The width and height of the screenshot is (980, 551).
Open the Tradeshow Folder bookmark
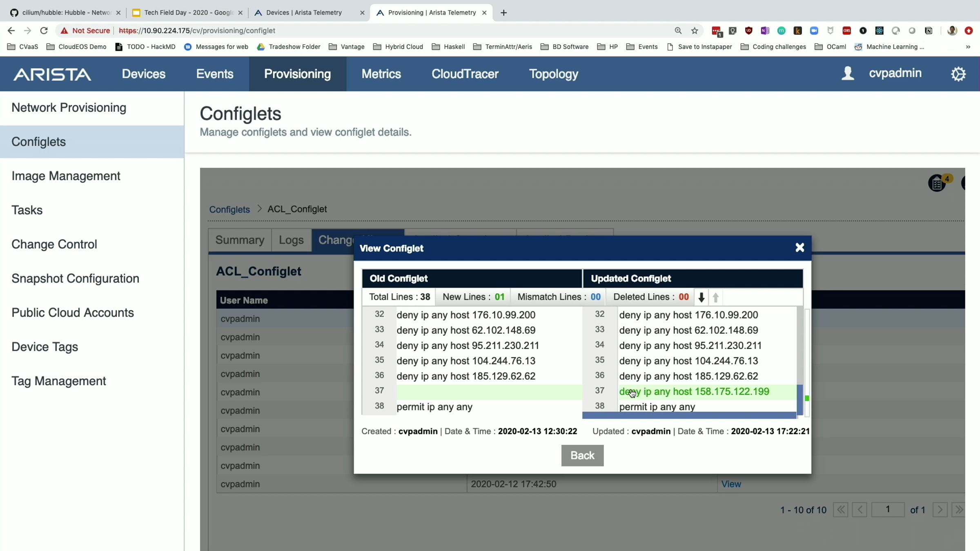pyautogui.click(x=289, y=47)
